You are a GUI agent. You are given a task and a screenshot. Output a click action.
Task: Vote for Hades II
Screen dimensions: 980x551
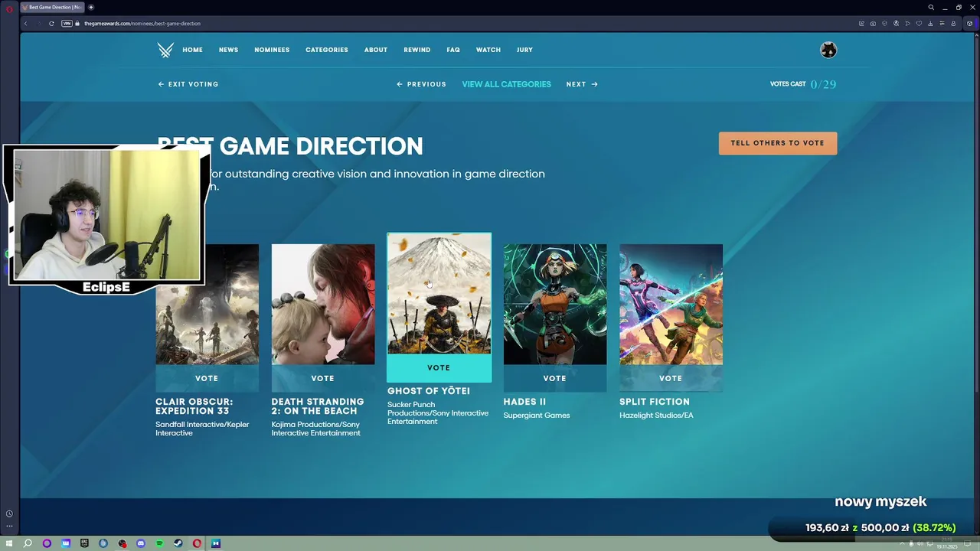click(555, 378)
